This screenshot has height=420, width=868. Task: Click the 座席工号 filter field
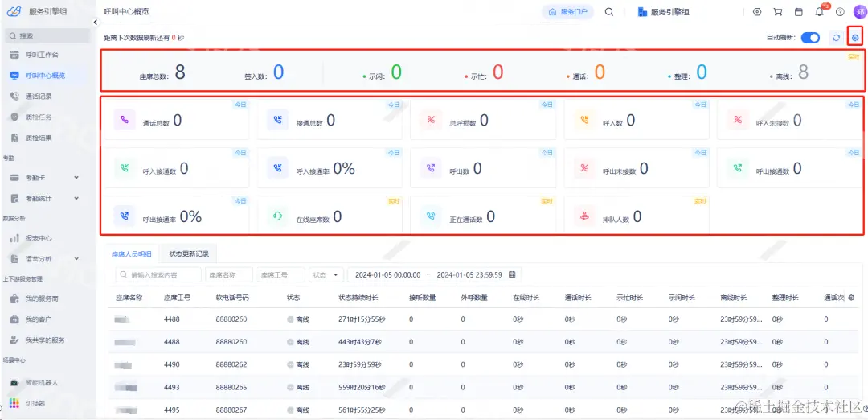280,275
